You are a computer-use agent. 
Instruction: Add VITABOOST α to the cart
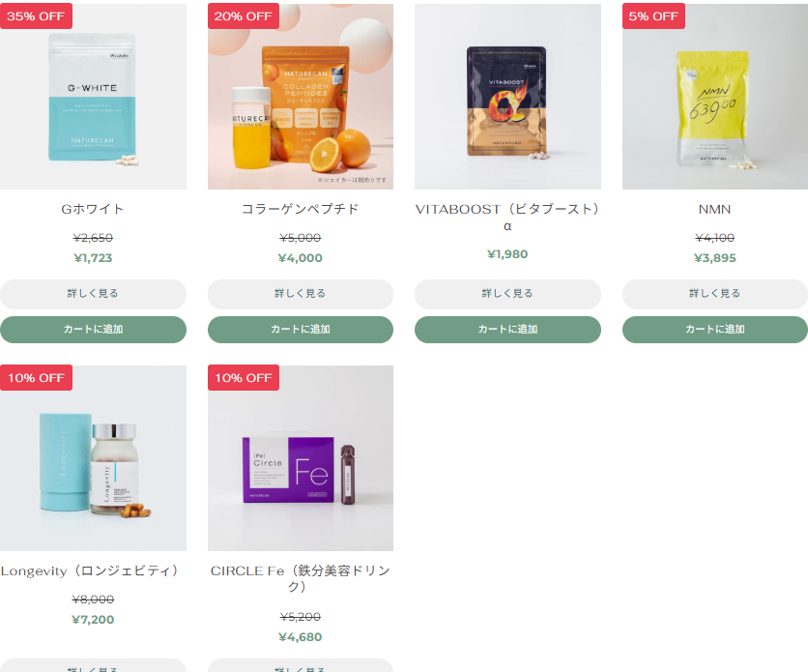[507, 330]
